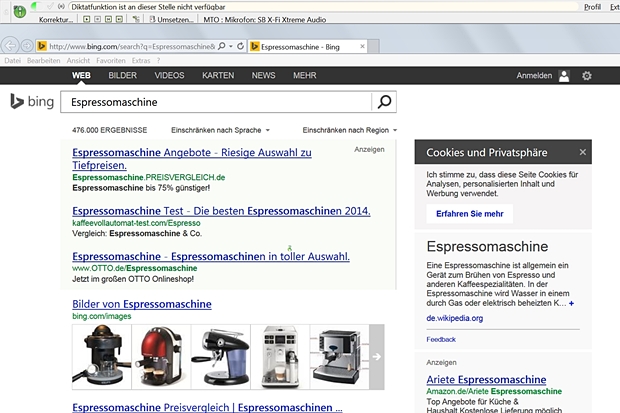Click the audio level icon in DragonBar

(x=61, y=6)
